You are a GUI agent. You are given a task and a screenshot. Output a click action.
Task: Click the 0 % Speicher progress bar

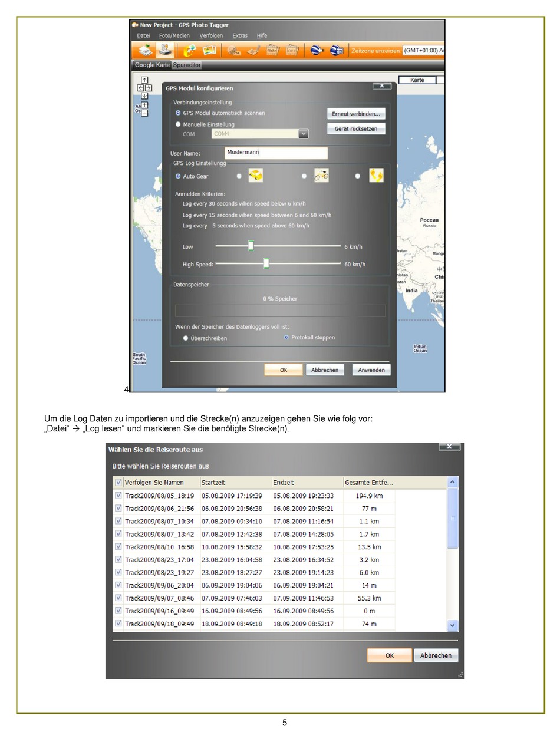[x=280, y=311]
